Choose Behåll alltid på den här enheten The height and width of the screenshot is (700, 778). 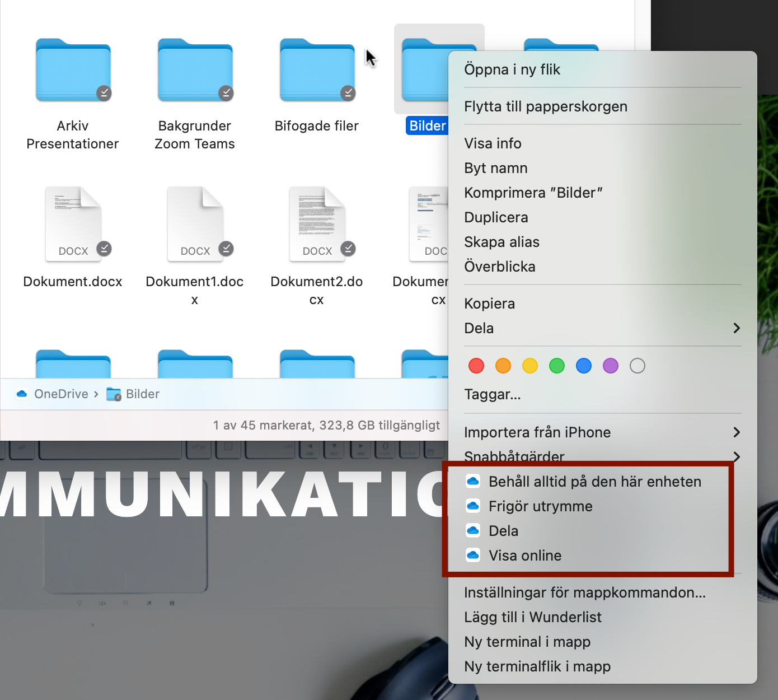coord(594,482)
